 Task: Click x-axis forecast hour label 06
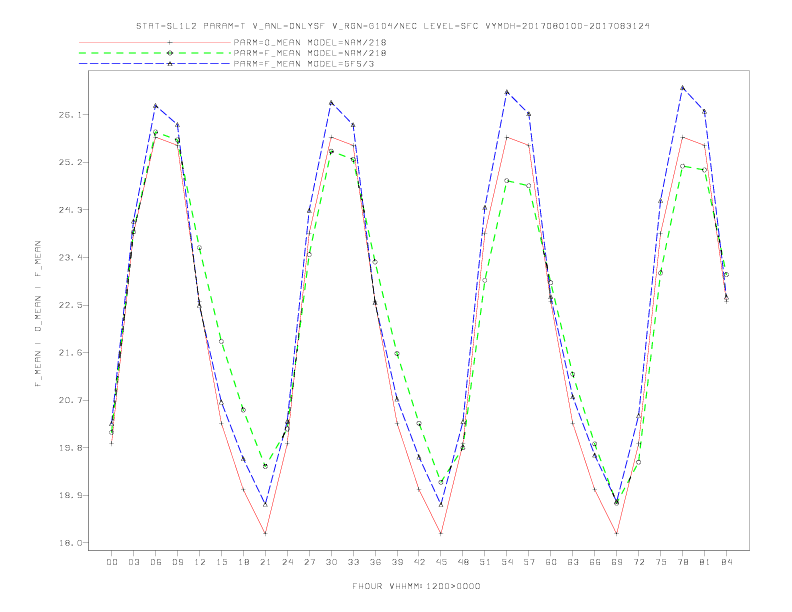pos(156,562)
